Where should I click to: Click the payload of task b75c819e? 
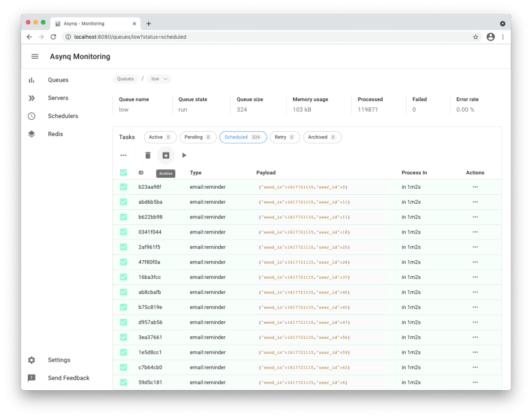304,307
